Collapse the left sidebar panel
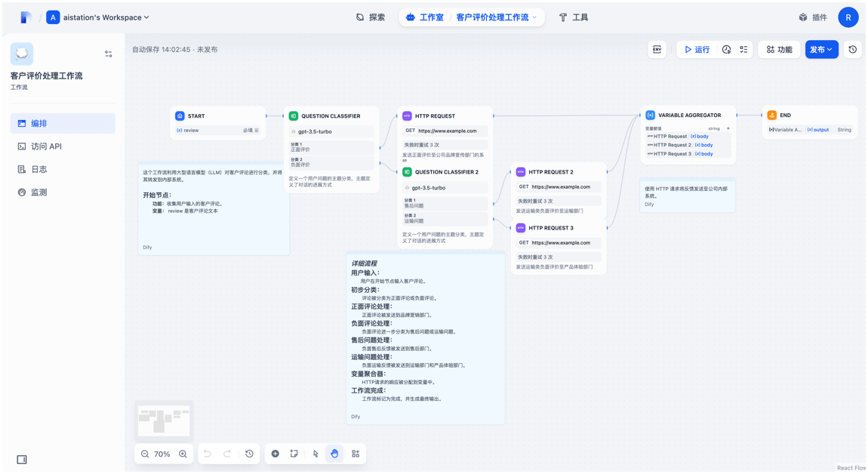The width and height of the screenshot is (868, 474). (x=22, y=460)
